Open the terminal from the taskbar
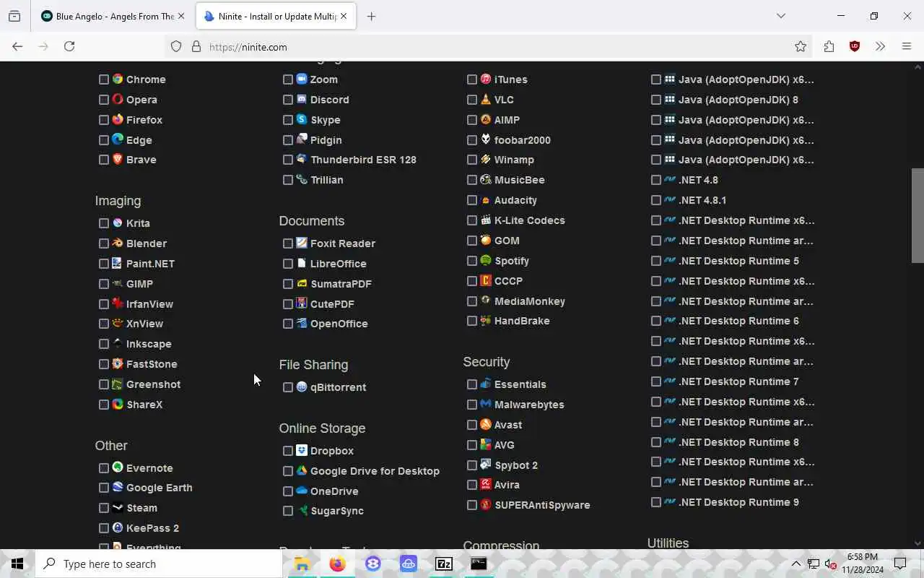This screenshot has width=924, height=578. tap(479, 564)
